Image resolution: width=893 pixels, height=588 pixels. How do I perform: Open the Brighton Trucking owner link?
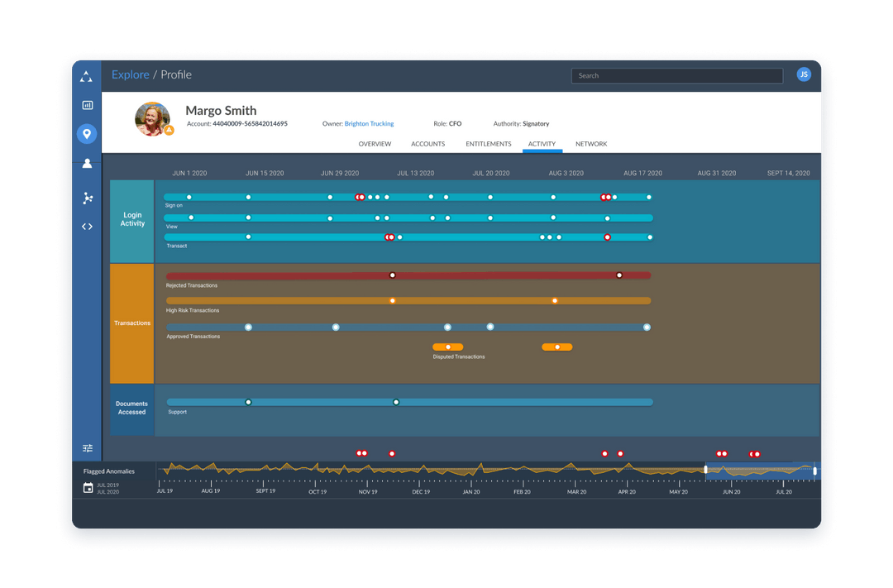click(369, 123)
